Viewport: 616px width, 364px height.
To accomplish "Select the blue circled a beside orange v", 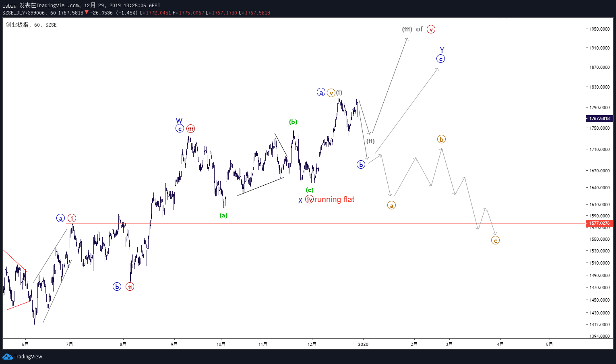I will [321, 92].
